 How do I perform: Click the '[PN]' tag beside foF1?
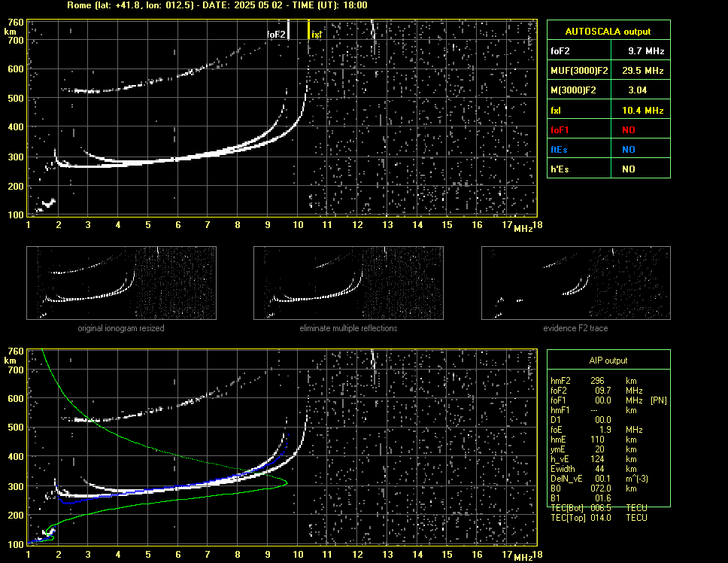point(659,400)
